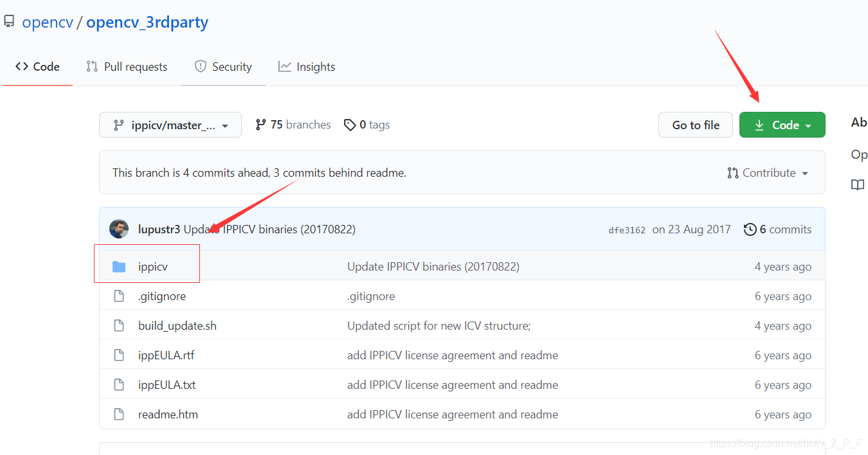Open commit hash dfe3162
The width and height of the screenshot is (868, 455).
click(x=627, y=230)
